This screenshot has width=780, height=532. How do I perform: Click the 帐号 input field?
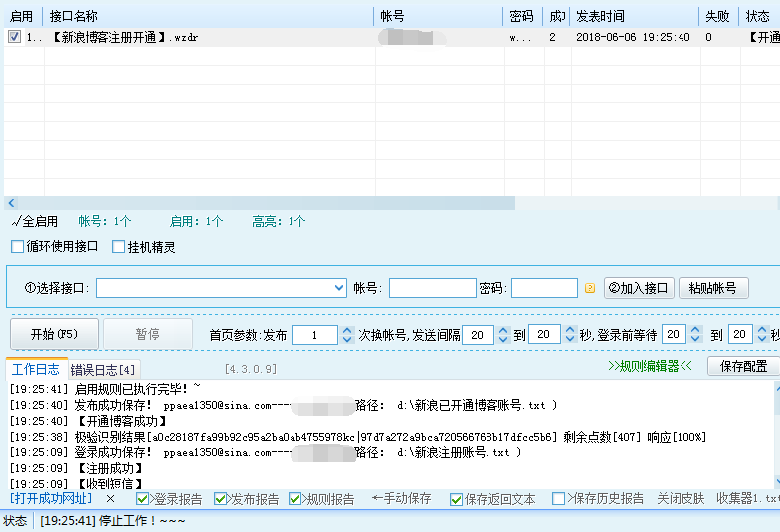[432, 288]
